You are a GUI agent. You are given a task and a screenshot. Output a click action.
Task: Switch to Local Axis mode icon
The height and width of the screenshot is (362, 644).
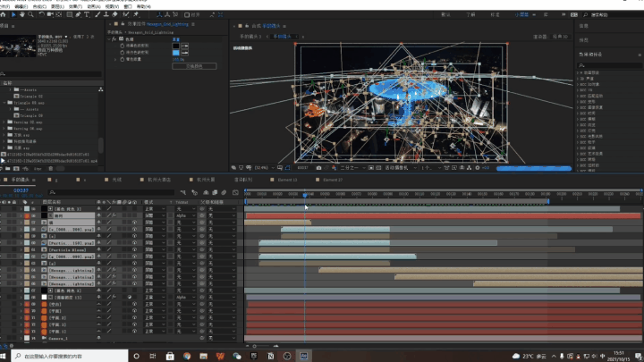(x=159, y=14)
